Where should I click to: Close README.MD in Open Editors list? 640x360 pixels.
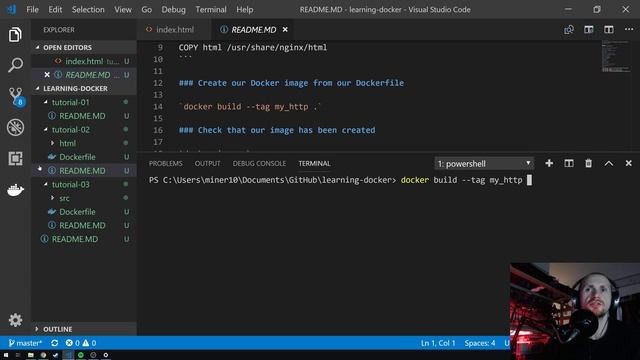pos(47,75)
